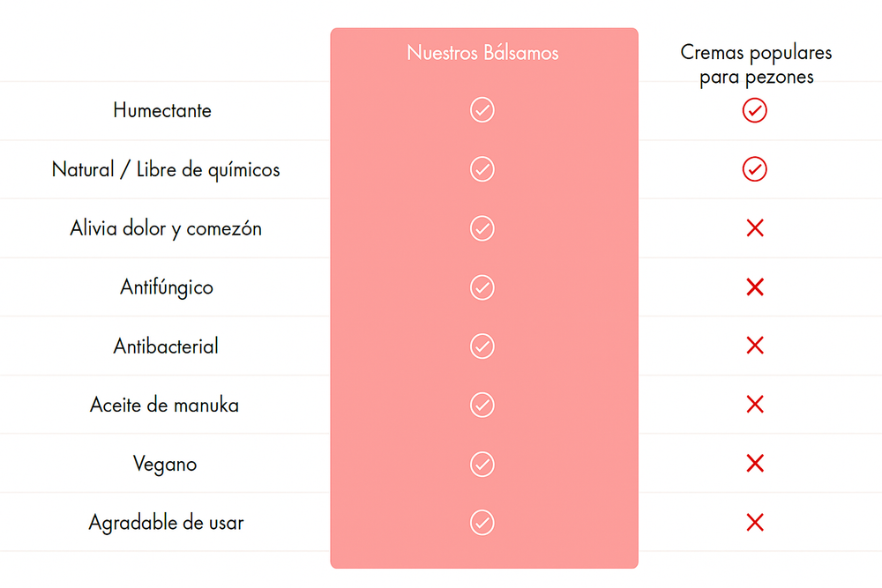The height and width of the screenshot is (588, 882).
Task: Click the red X for Aceite de manuka
Action: pos(755,405)
